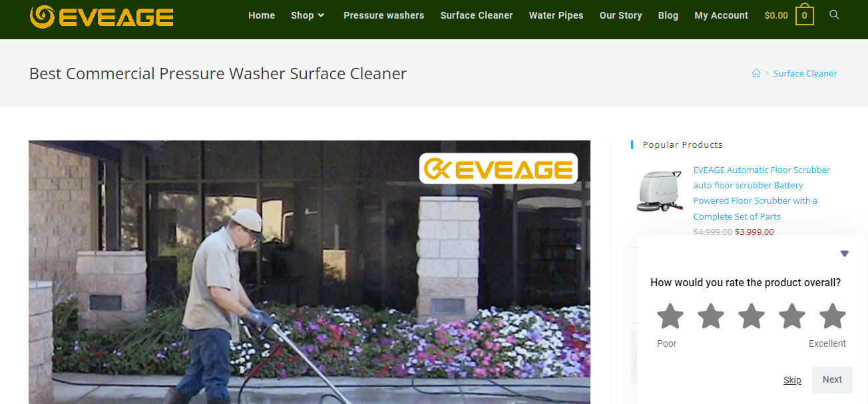Go to the Water Pipes page
Screen dimensions: 868x404
point(556,15)
